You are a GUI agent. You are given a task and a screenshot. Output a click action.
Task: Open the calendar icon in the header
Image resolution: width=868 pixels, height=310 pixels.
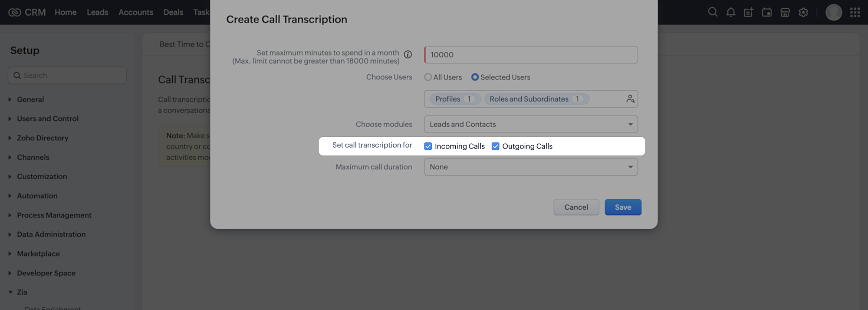pyautogui.click(x=767, y=12)
